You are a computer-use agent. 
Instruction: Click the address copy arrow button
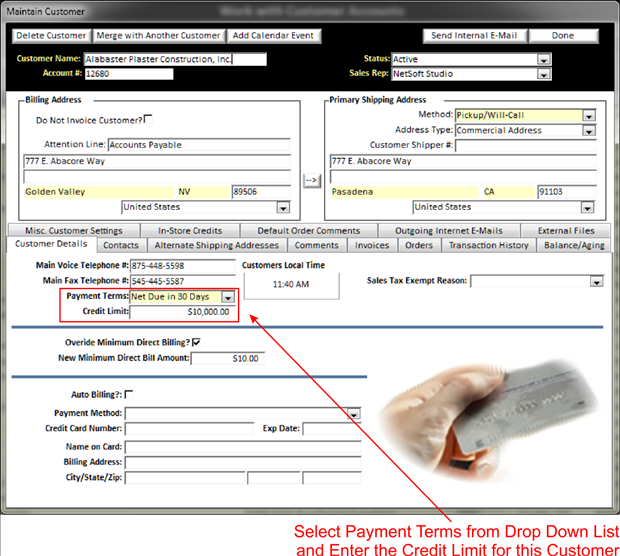311,180
